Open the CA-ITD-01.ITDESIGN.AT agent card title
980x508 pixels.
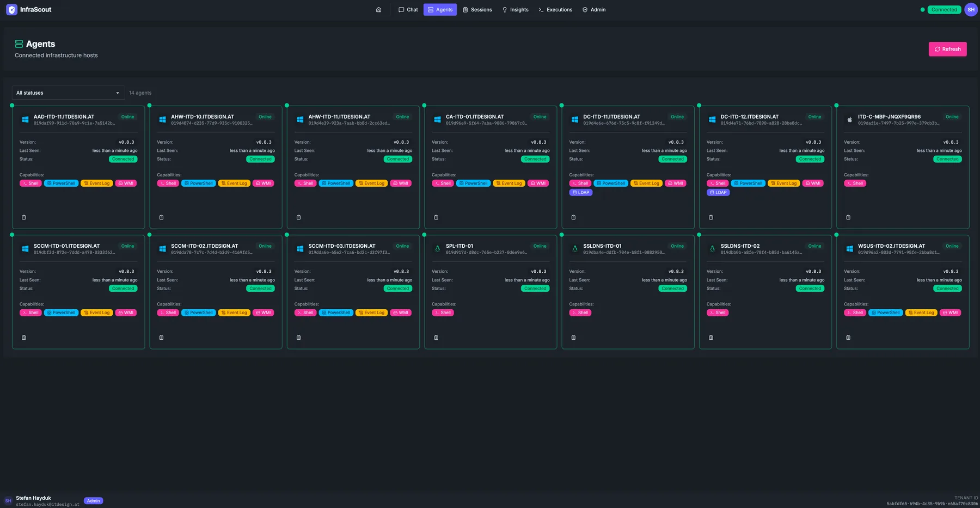coord(475,117)
